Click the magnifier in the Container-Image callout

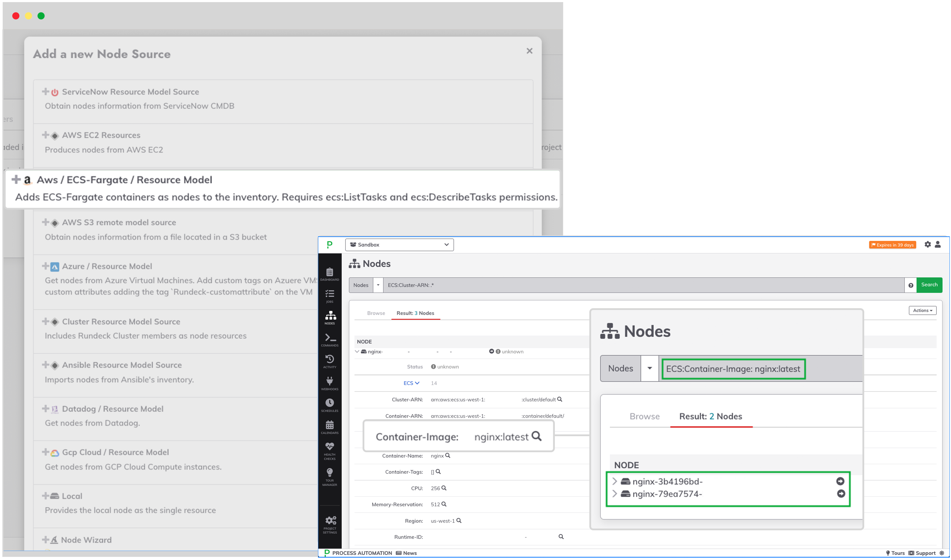point(536,436)
